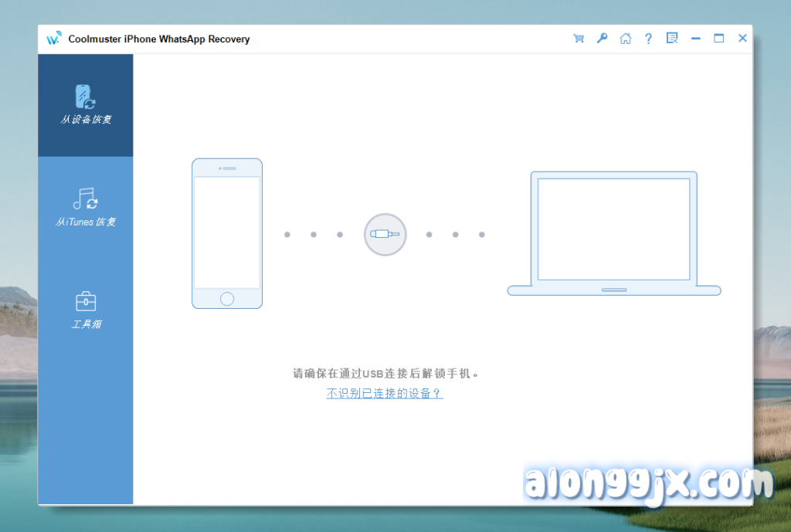
Task: Click the laptop computer illustration
Action: (613, 233)
